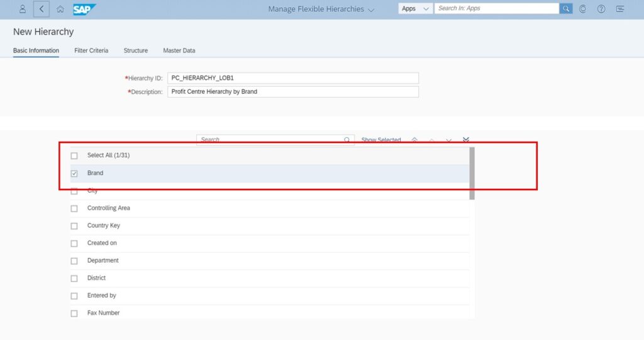644x340 pixels.
Task: Click the Description input field
Action: coord(292,92)
